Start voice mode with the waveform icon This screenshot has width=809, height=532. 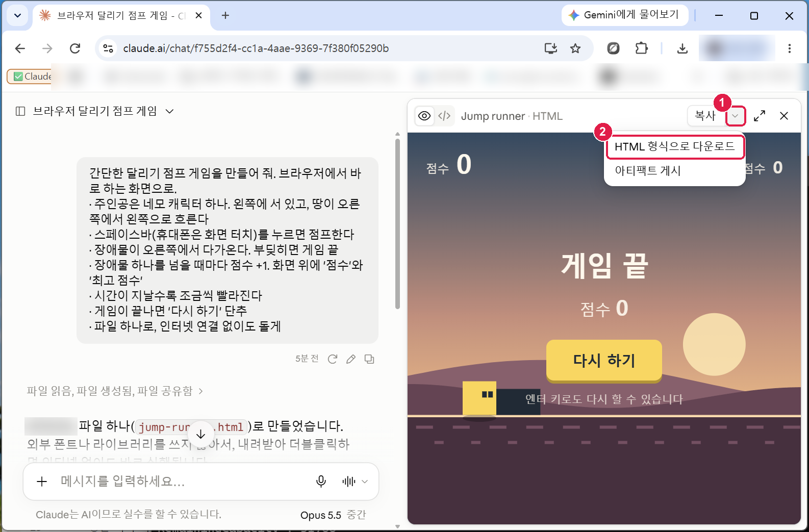point(349,482)
